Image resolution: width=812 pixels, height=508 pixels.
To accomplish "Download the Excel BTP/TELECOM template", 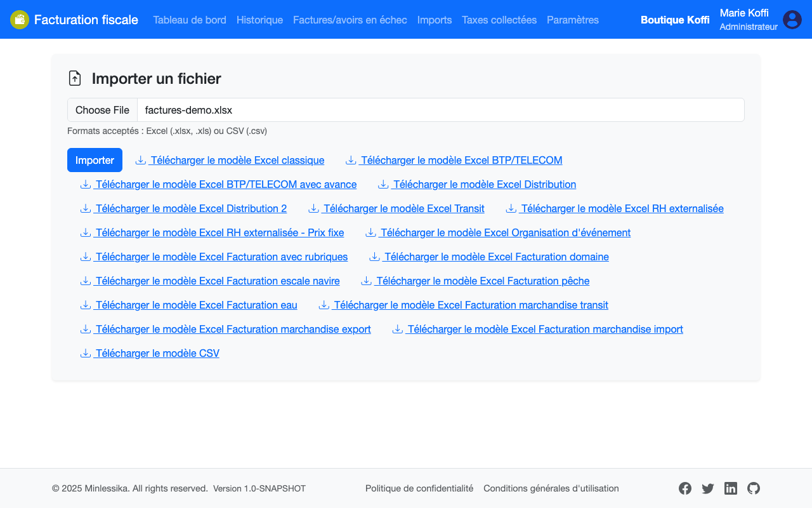I will tap(454, 160).
